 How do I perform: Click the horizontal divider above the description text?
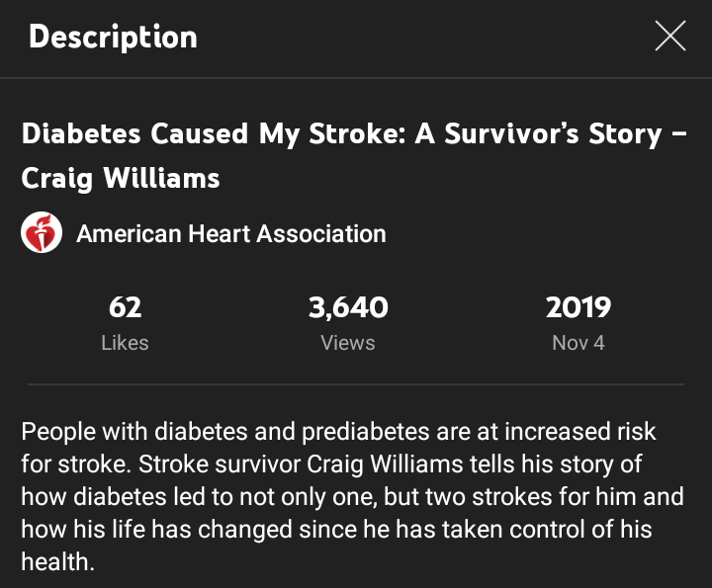(356, 384)
